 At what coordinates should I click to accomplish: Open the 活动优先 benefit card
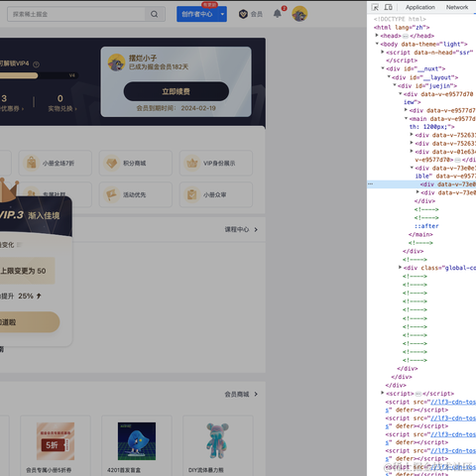click(136, 194)
